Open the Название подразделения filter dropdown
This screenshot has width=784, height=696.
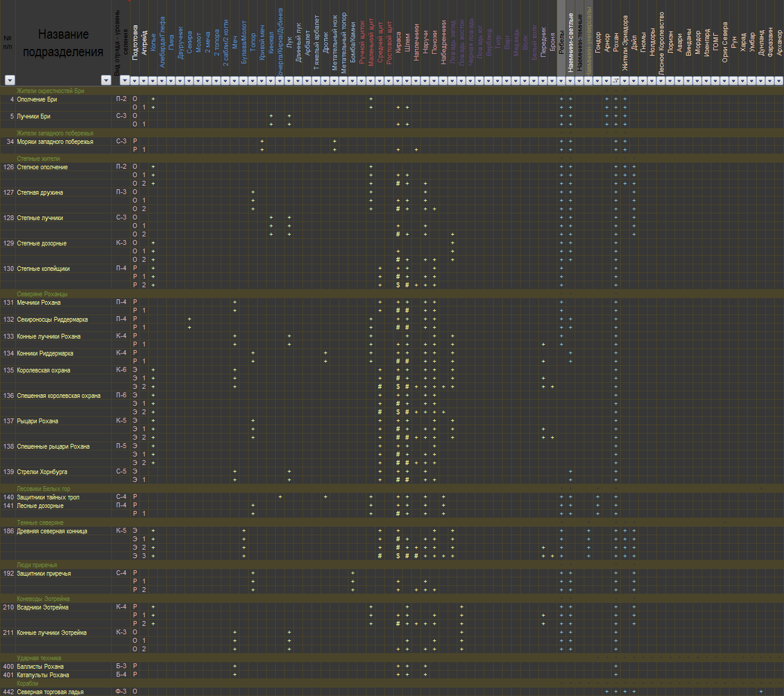[x=106, y=80]
